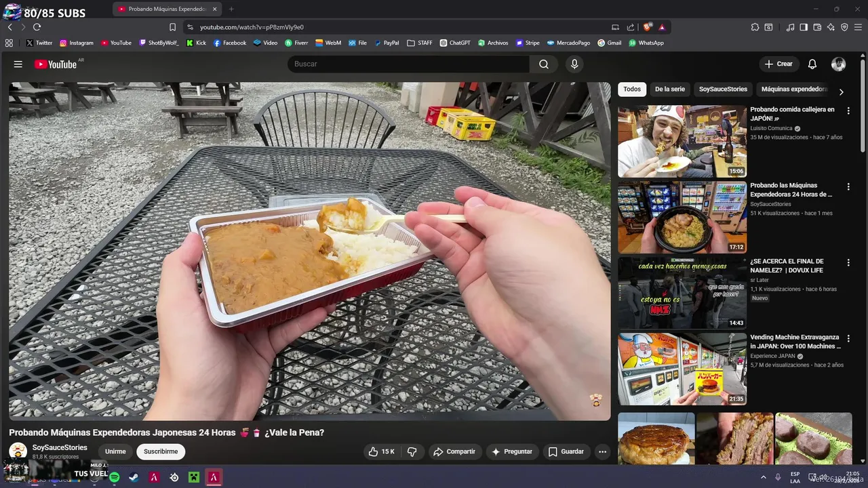Click the ESP LAA language indicator
The image size is (868, 488).
click(795, 477)
